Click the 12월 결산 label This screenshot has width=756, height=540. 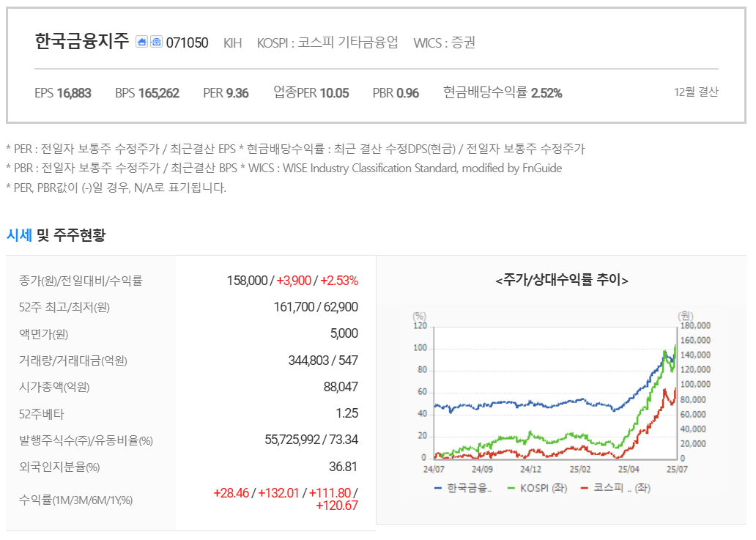coord(696,92)
